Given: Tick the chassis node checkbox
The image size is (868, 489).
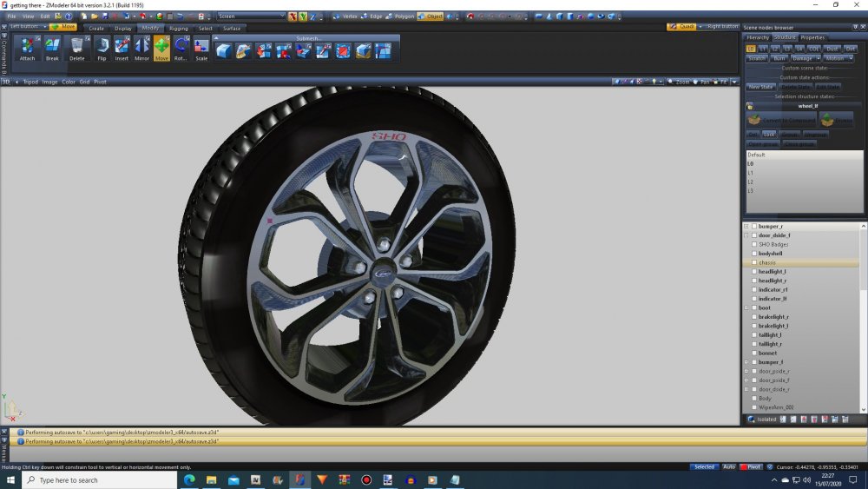Looking at the screenshot, I should point(754,262).
